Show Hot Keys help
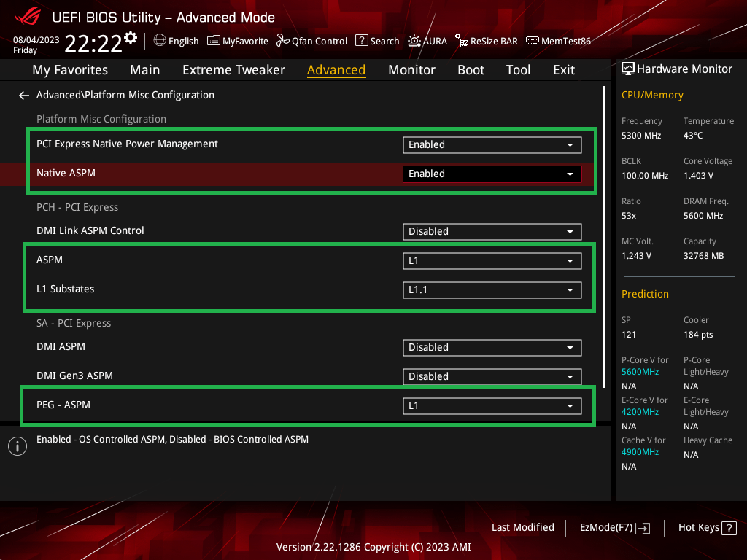The width and height of the screenshot is (747, 560). pyautogui.click(x=707, y=528)
